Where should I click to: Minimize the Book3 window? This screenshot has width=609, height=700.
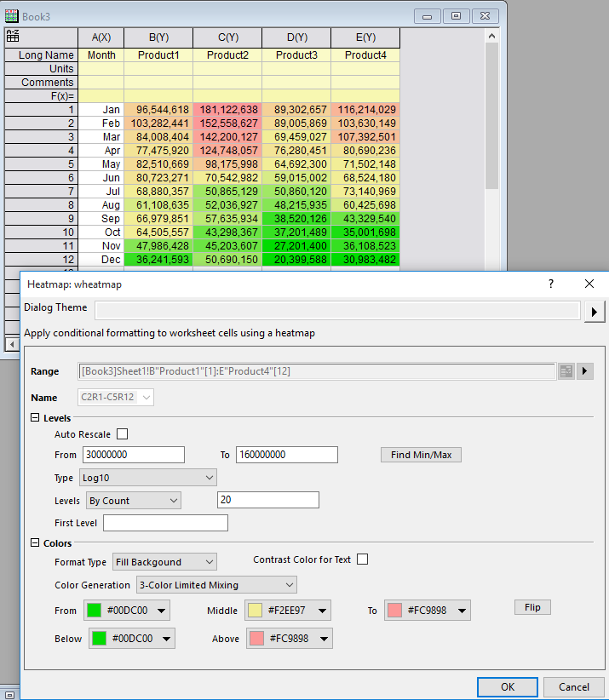click(428, 16)
